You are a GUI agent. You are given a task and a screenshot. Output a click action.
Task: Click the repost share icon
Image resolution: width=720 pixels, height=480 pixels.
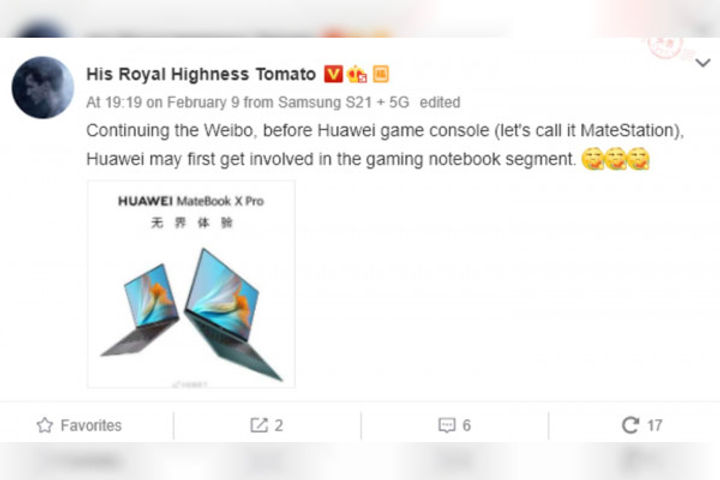(x=259, y=425)
